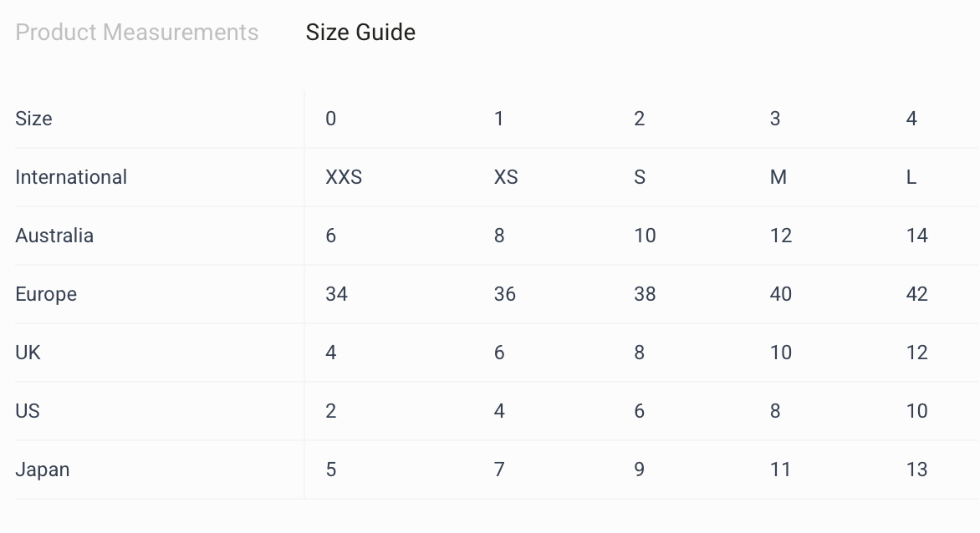Switch to the Product Measurements tab

pyautogui.click(x=137, y=33)
